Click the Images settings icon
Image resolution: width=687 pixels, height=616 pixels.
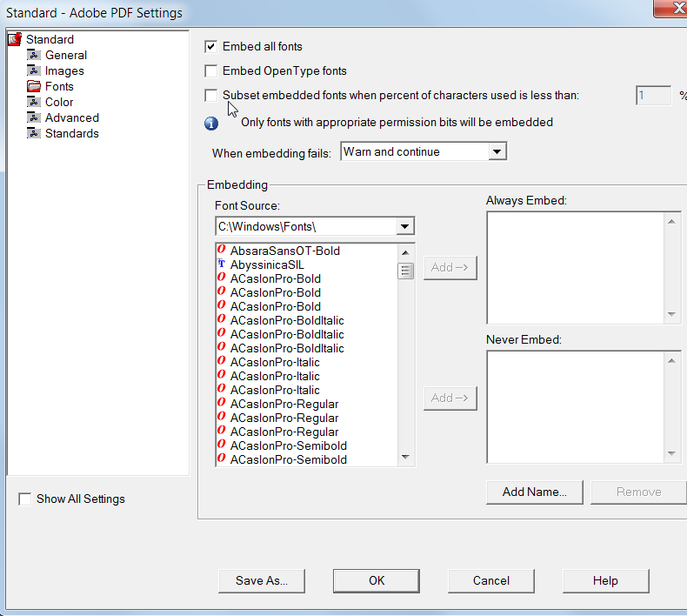pos(33,70)
